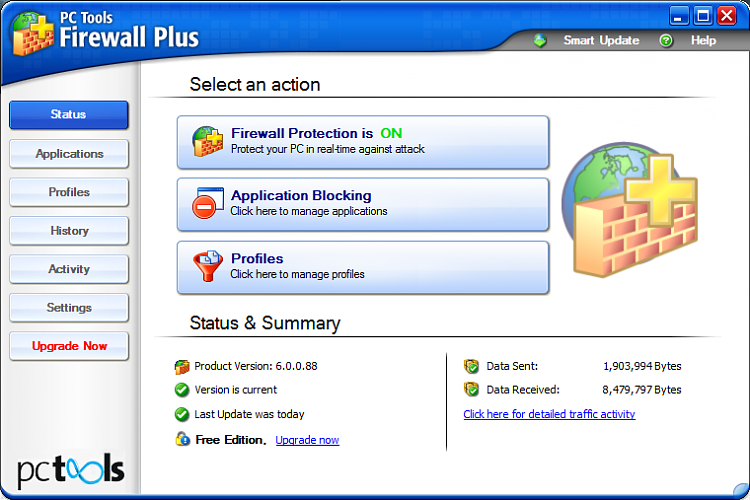Image resolution: width=750 pixels, height=500 pixels.
Task: Select the Product Version: 6.0.0.88 text
Action: 256,367
